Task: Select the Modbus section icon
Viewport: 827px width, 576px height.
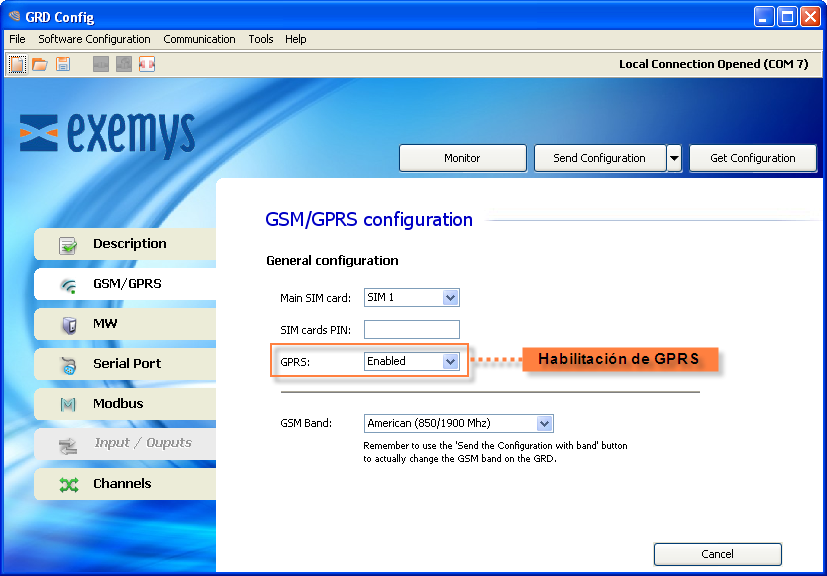Action: point(68,405)
